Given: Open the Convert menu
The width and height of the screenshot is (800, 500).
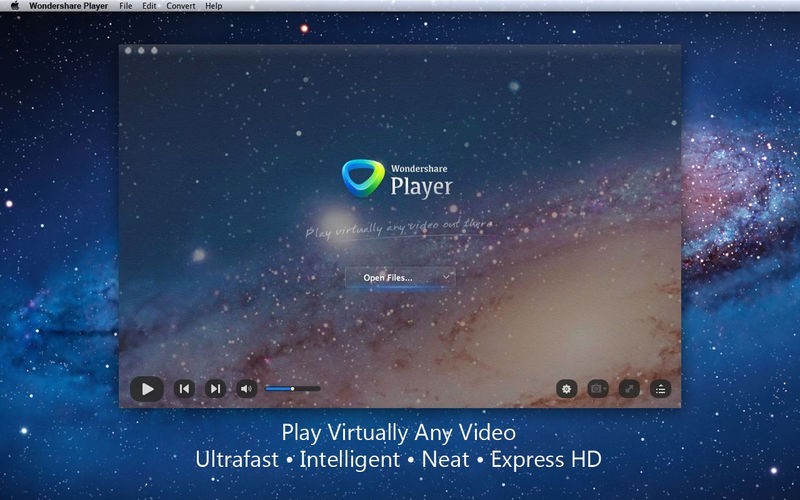Looking at the screenshot, I should pyautogui.click(x=181, y=6).
